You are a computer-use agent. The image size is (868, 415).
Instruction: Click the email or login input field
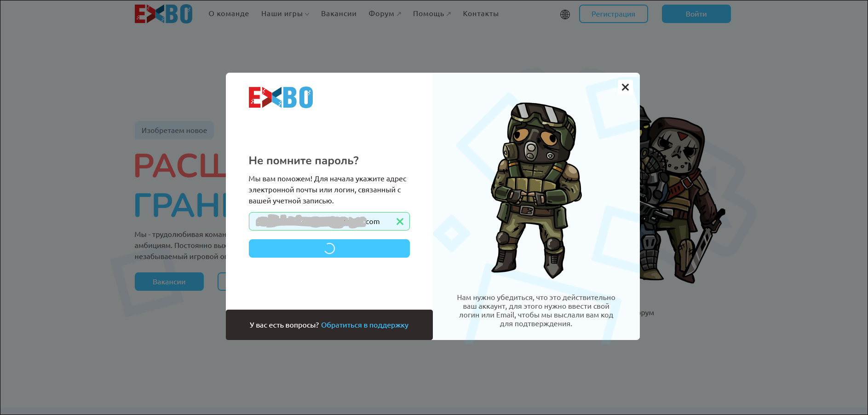[x=329, y=221]
